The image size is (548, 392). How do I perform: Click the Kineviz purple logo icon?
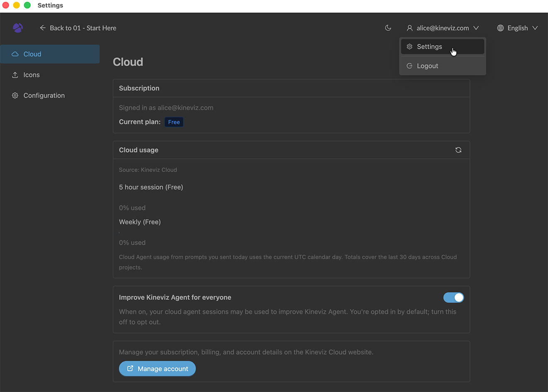tap(18, 28)
